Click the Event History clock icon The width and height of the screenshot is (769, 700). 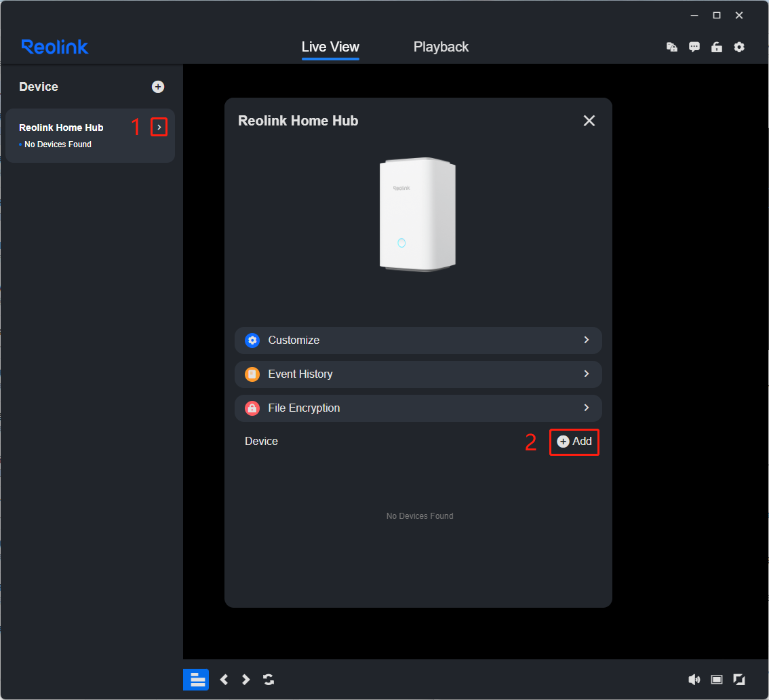[252, 374]
